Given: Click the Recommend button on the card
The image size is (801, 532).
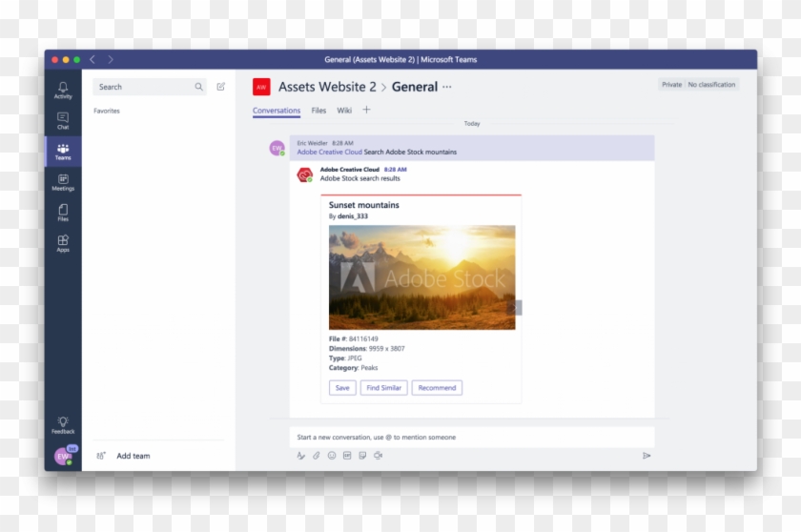Looking at the screenshot, I should pos(437,388).
